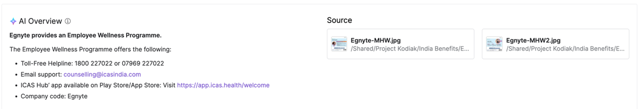Screen dimensions: 644x109
Task: Click the Company code: Egnyte line
Action: pyautogui.click(x=54, y=96)
